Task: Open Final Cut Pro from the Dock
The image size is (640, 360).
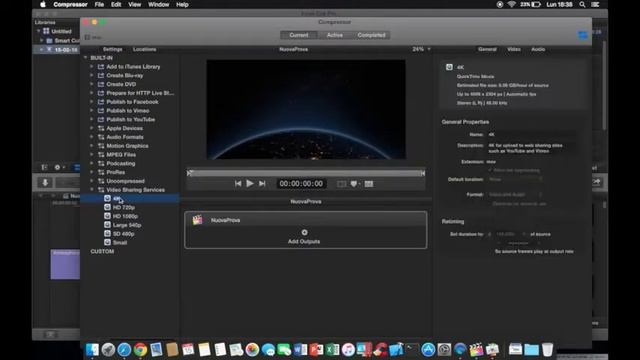Action: (476, 350)
